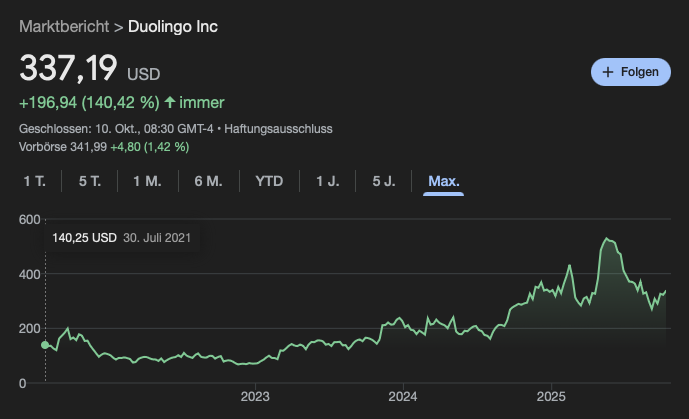
Task: Click the plus icon on the Folgen button
Action: 607,72
